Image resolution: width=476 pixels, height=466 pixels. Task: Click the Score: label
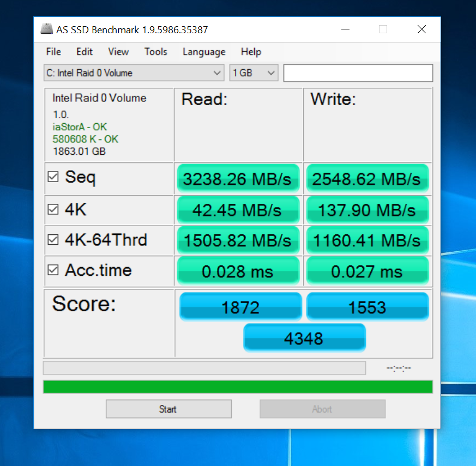84,304
